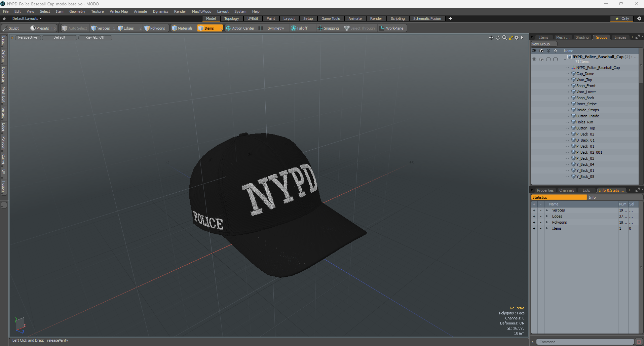
Task: Open the Default Layouts dropdown
Action: (27, 18)
